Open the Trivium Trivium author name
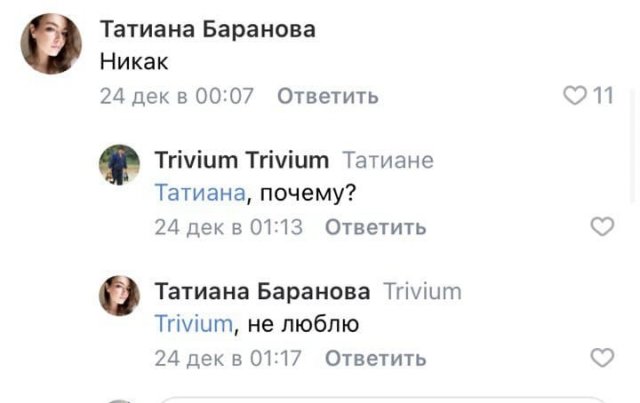 [242, 160]
